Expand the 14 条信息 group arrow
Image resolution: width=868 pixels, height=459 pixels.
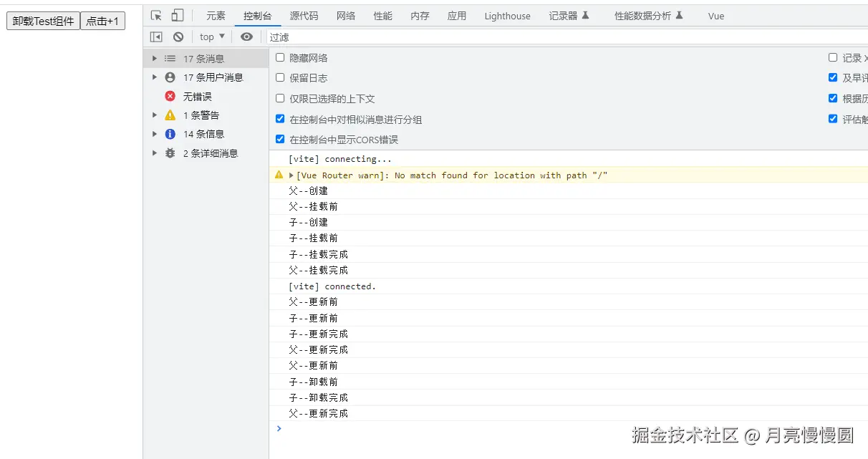tap(155, 134)
